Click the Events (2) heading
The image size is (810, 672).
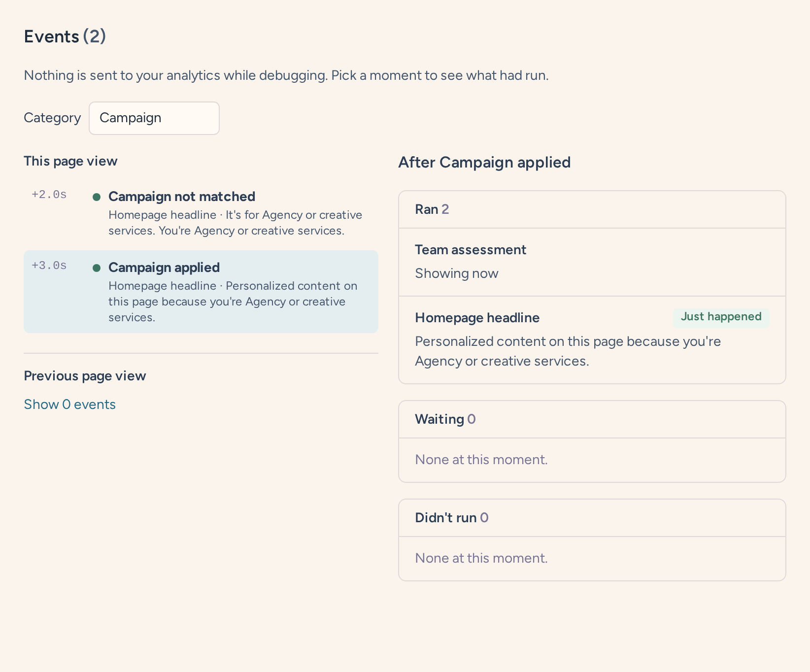coord(65,36)
